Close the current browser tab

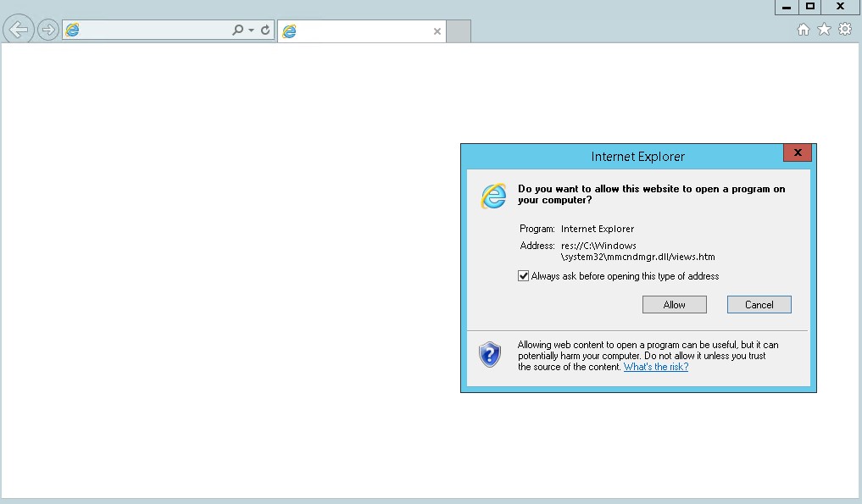(x=437, y=31)
